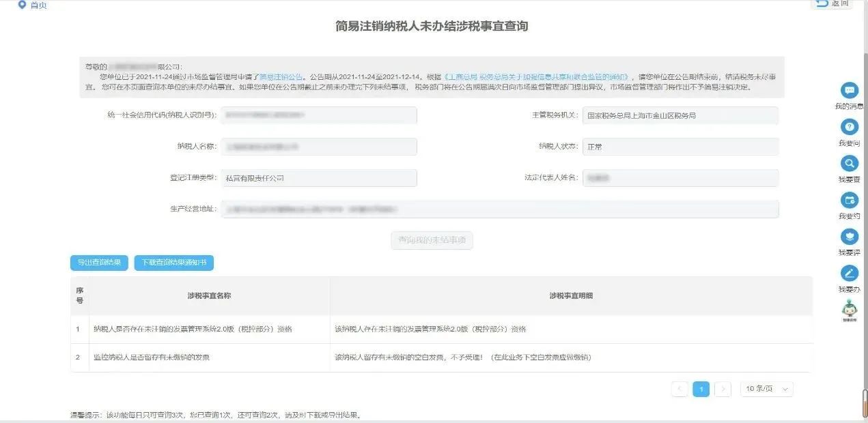868x423 pixels.
Task: Click the 首页 location pin icon
Action: point(22,5)
